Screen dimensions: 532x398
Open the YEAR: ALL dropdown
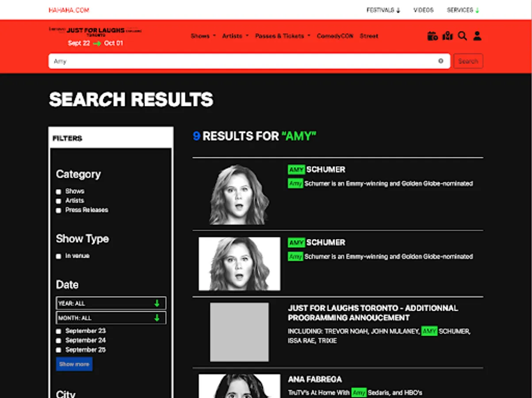pos(111,303)
